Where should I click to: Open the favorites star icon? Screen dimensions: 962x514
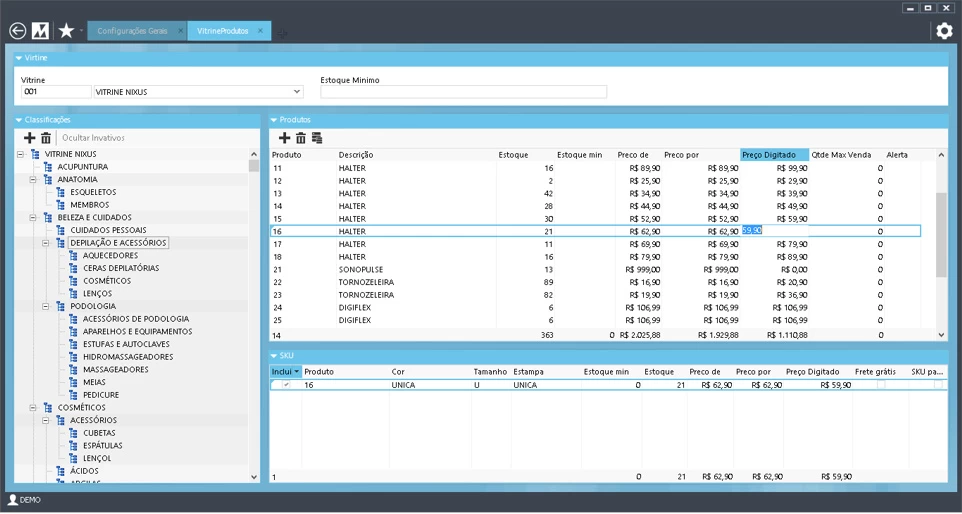click(66, 31)
